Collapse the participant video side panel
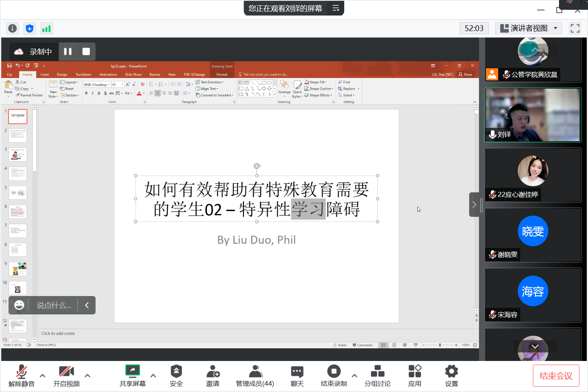The image size is (588, 392). (474, 205)
